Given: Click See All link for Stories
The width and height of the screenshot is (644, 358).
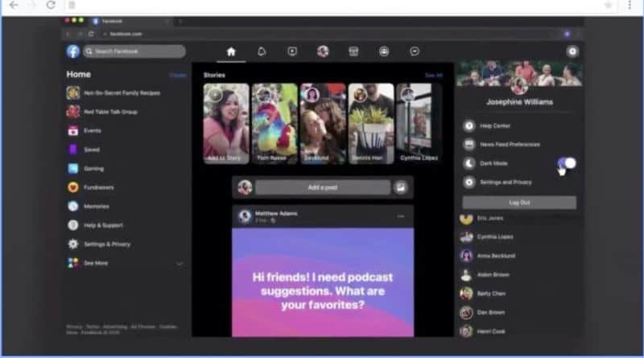Looking at the screenshot, I should coord(434,75).
